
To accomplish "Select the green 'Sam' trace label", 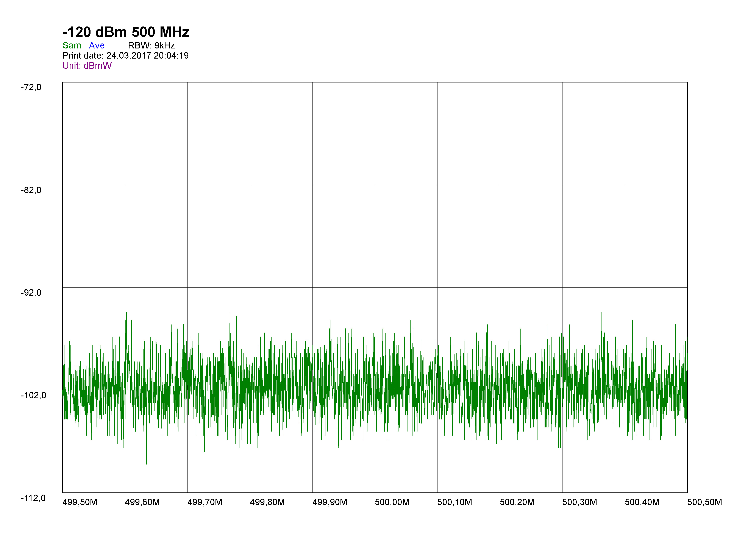I will [x=72, y=45].
